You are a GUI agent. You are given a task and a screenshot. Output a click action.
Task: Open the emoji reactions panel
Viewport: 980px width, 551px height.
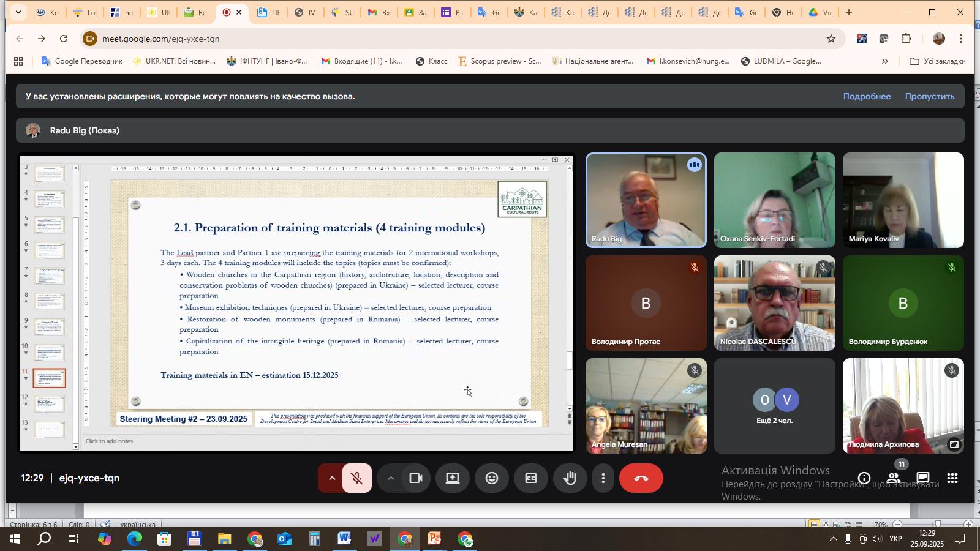(x=491, y=478)
